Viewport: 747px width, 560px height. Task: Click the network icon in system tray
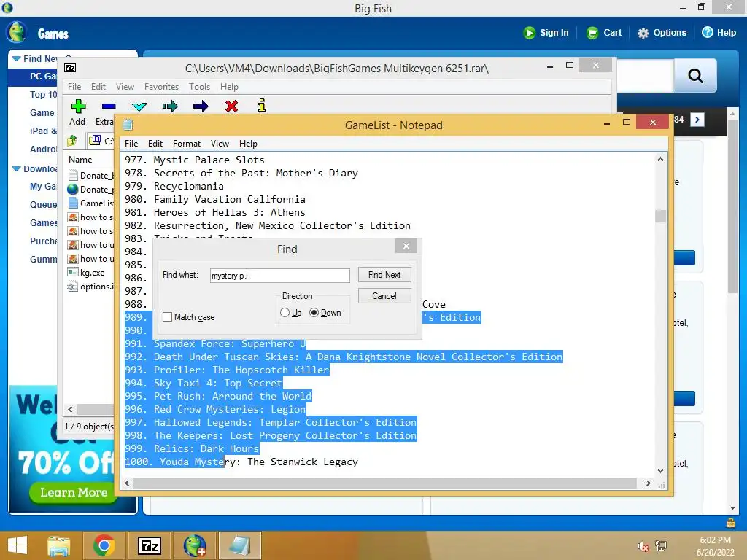pos(661,546)
